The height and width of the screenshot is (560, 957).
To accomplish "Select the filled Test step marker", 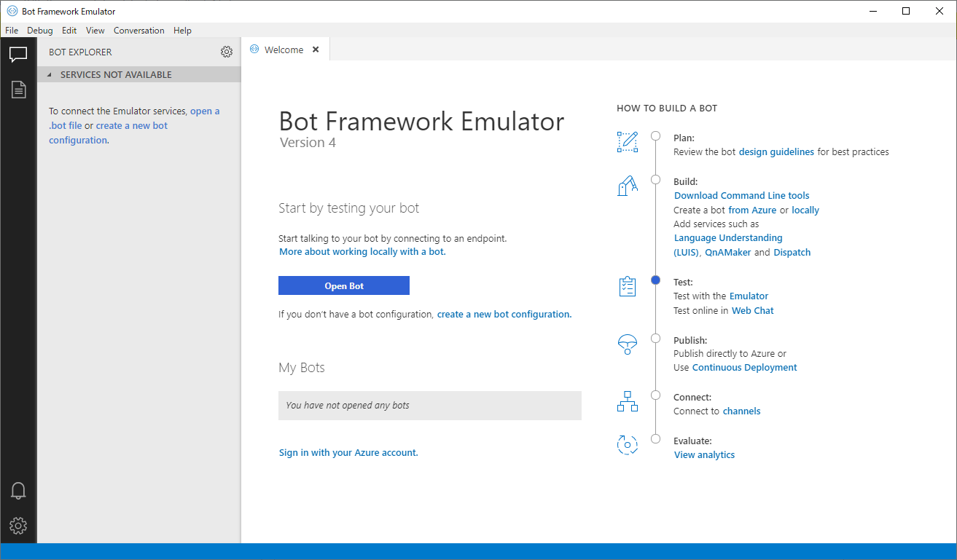I will [656, 280].
